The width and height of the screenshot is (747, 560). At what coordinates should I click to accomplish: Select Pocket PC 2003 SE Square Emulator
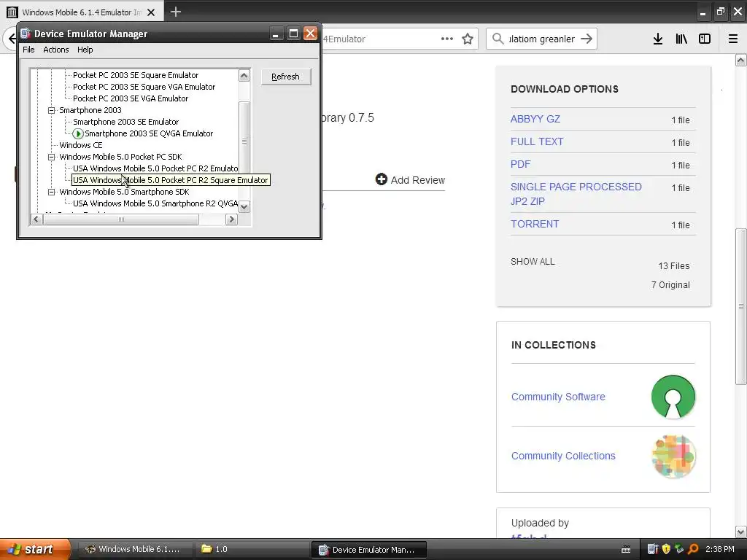point(136,75)
